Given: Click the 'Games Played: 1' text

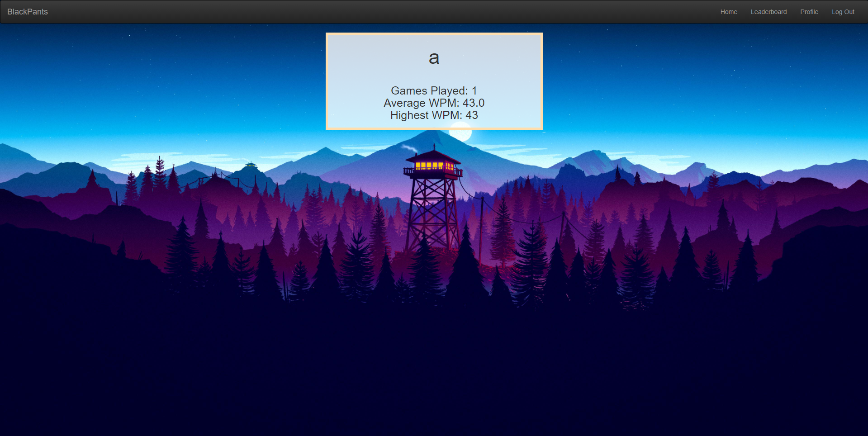Looking at the screenshot, I should point(434,90).
